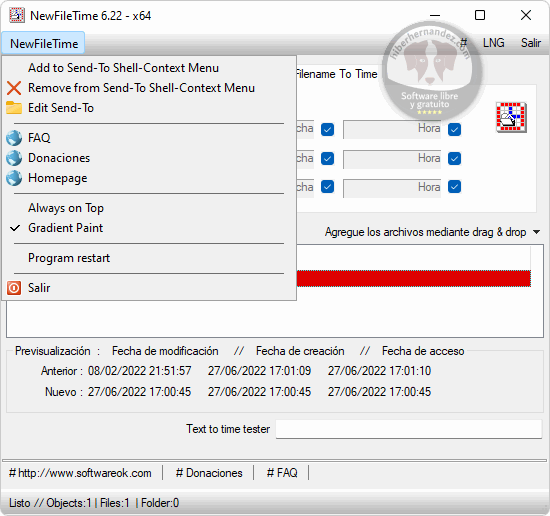
Task: Click the folder icon beside Edit Send-To
Action: point(14,108)
